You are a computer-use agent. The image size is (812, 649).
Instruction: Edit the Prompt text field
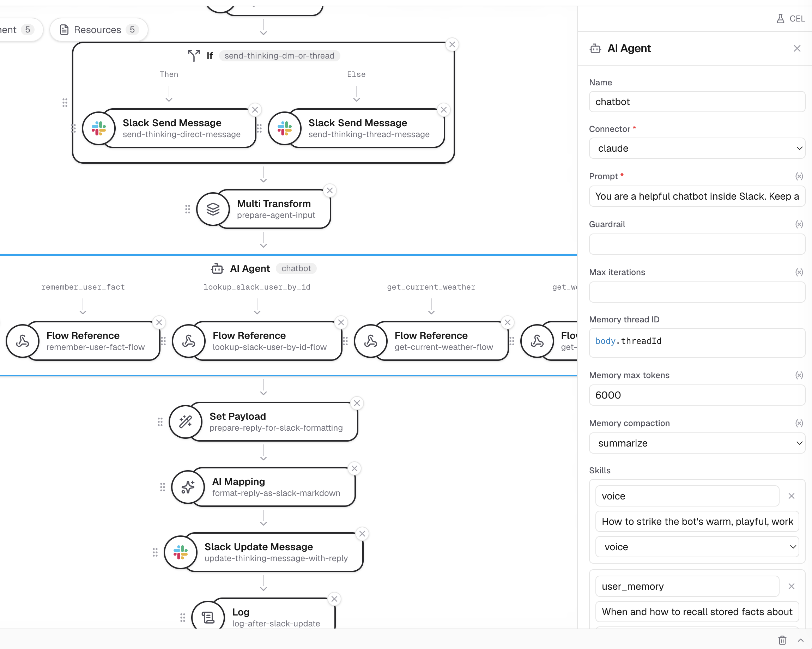[697, 196]
